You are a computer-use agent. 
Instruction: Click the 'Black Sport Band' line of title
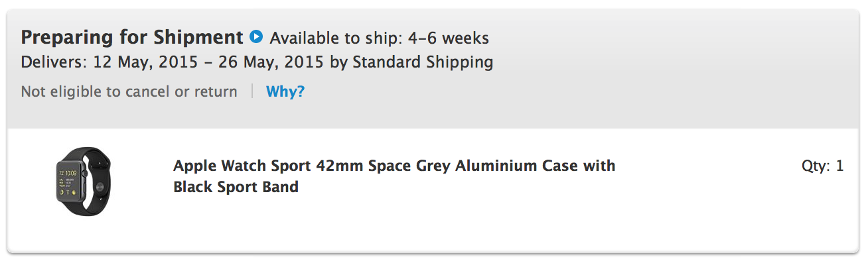(236, 187)
